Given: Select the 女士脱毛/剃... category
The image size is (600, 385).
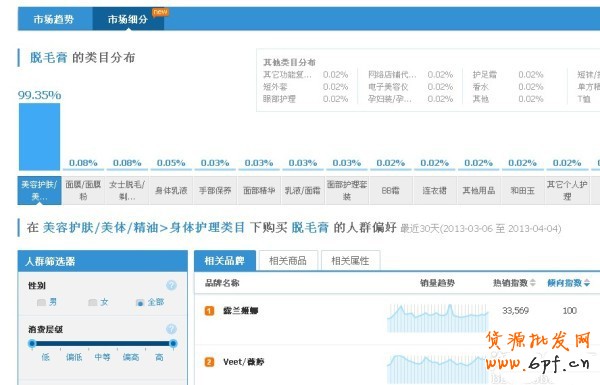Looking at the screenshot, I should point(127,190).
